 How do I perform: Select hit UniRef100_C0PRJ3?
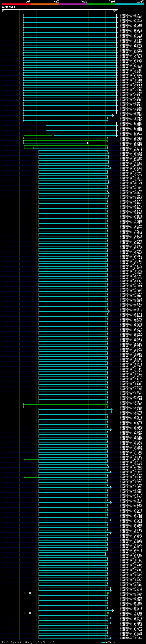pyautogui.click(x=131, y=35)
